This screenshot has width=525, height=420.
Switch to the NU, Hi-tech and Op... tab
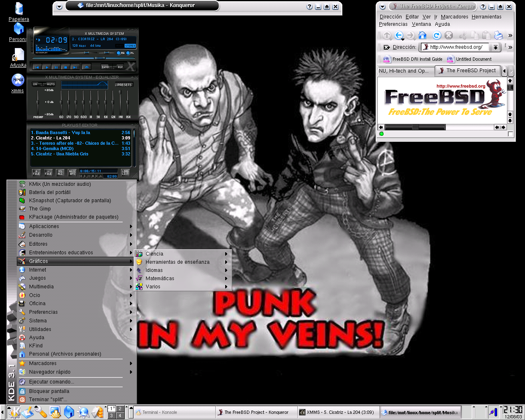tap(405, 71)
